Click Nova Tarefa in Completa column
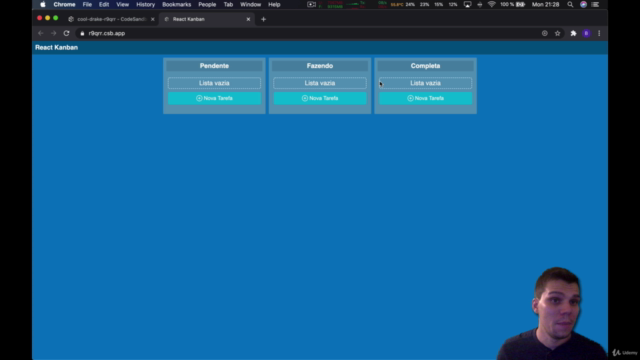Screen dimensions: 640x360 [x=425, y=98]
